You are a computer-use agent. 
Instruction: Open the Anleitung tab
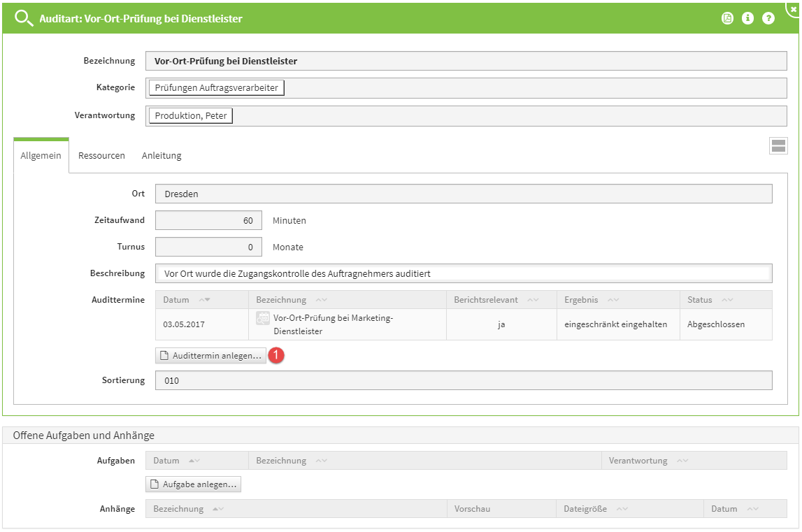pos(162,156)
